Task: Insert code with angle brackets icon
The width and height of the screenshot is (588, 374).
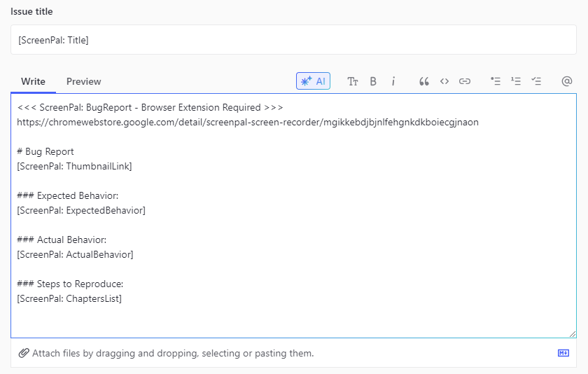Action: [x=444, y=81]
